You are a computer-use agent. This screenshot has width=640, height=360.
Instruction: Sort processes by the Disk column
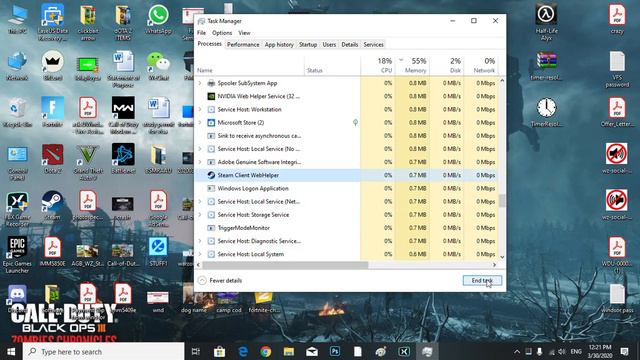click(x=446, y=65)
